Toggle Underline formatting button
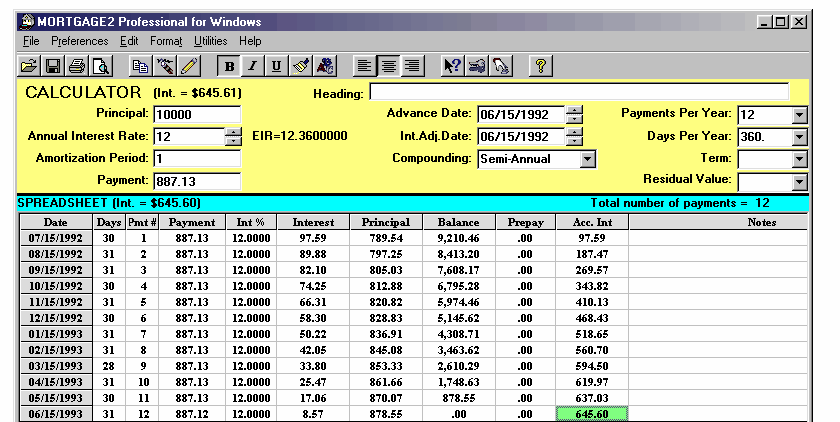The width and height of the screenshot is (840, 422). click(276, 66)
